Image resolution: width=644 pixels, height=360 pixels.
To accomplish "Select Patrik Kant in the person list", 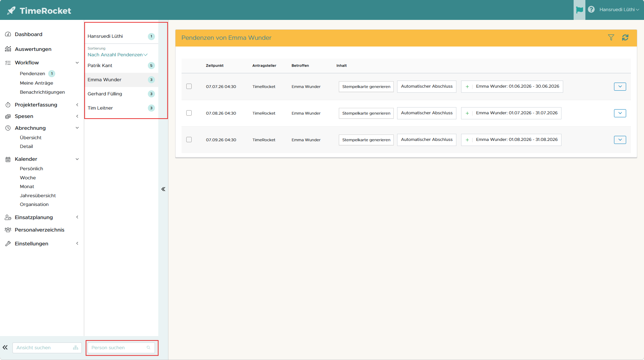I will (121, 66).
